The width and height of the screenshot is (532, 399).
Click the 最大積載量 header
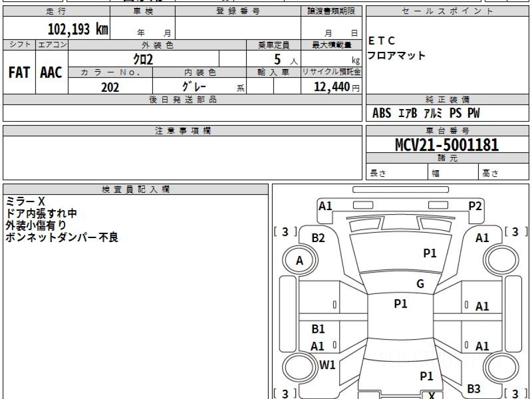332,45
